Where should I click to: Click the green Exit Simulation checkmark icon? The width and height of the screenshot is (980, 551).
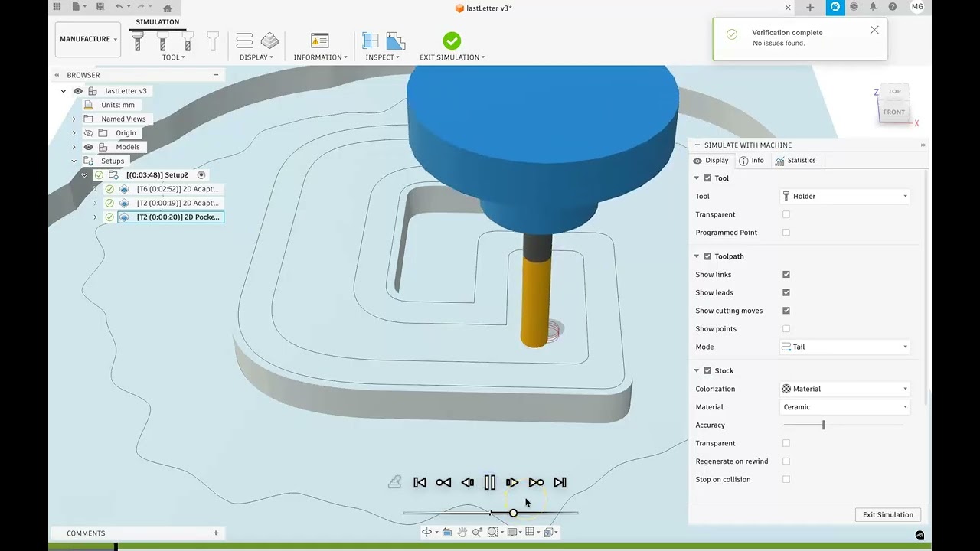pyautogui.click(x=452, y=41)
